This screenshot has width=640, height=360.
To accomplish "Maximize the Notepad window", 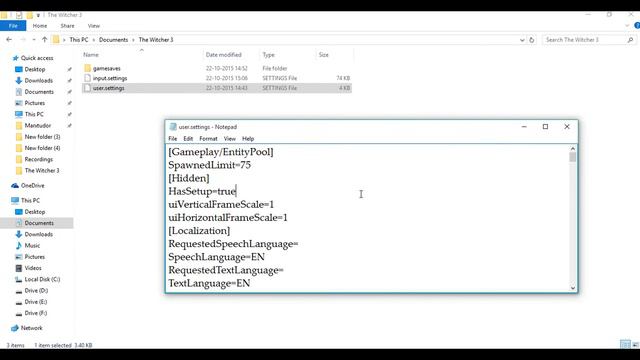I will [x=545, y=127].
